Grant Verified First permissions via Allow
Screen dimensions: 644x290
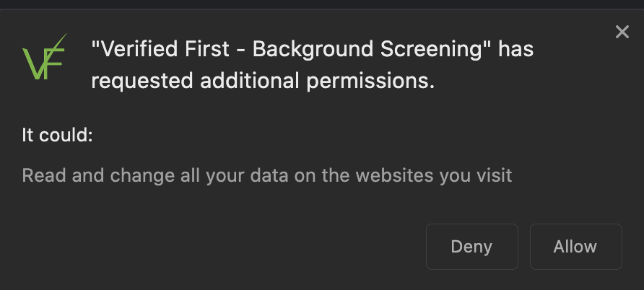pyautogui.click(x=576, y=247)
